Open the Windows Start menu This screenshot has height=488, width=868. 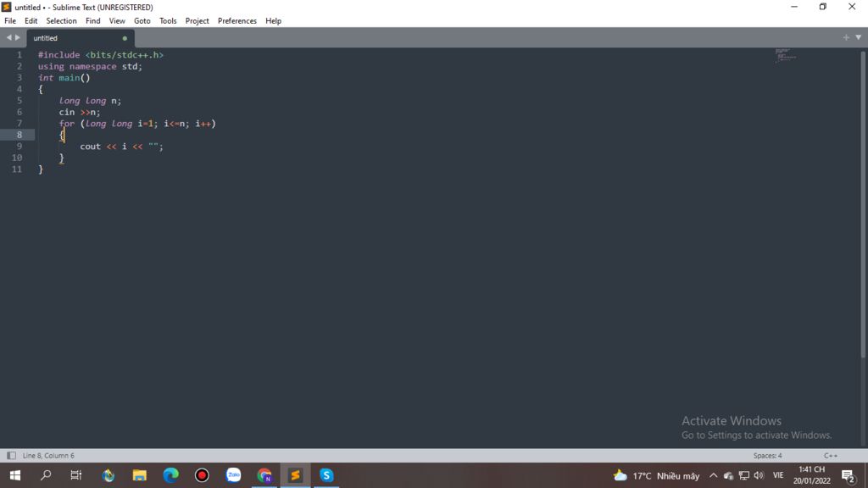pos(15,475)
